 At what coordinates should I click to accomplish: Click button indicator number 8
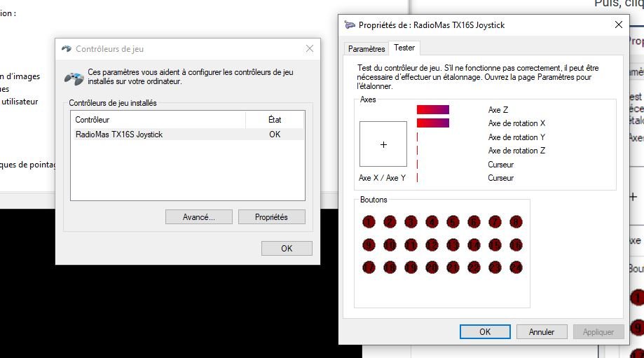click(x=516, y=222)
